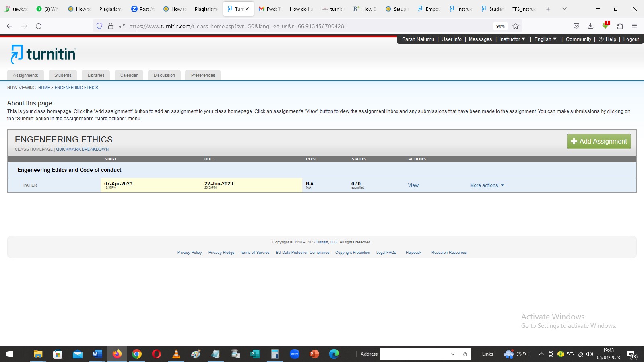Close the active Turnitin tab
This screenshot has width=644, height=362.
247,9
